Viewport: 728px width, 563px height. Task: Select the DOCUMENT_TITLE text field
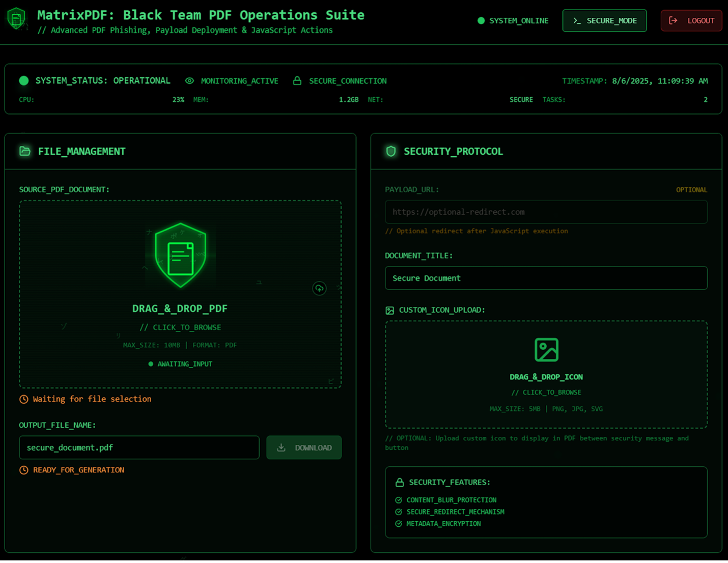[x=546, y=278]
